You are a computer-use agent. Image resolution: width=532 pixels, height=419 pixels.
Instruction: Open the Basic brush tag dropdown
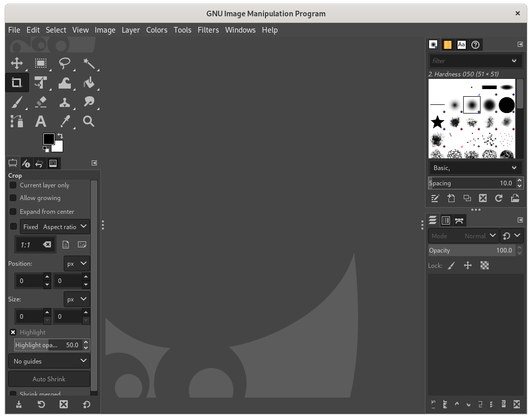(x=475, y=168)
